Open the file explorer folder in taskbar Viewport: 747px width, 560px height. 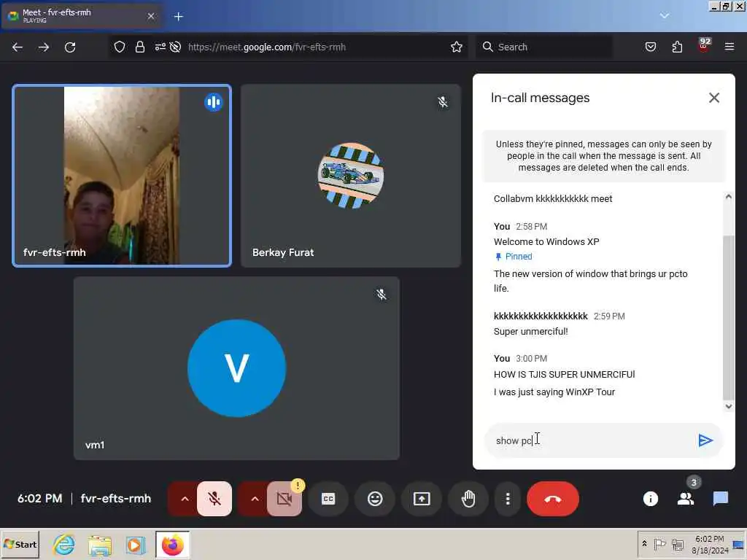99,545
